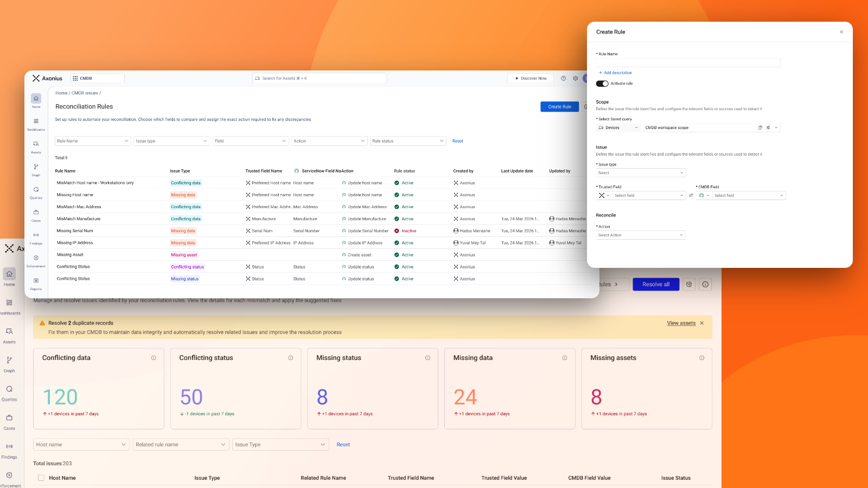Open the Issue Type filter in CMDB issues window

point(280,445)
